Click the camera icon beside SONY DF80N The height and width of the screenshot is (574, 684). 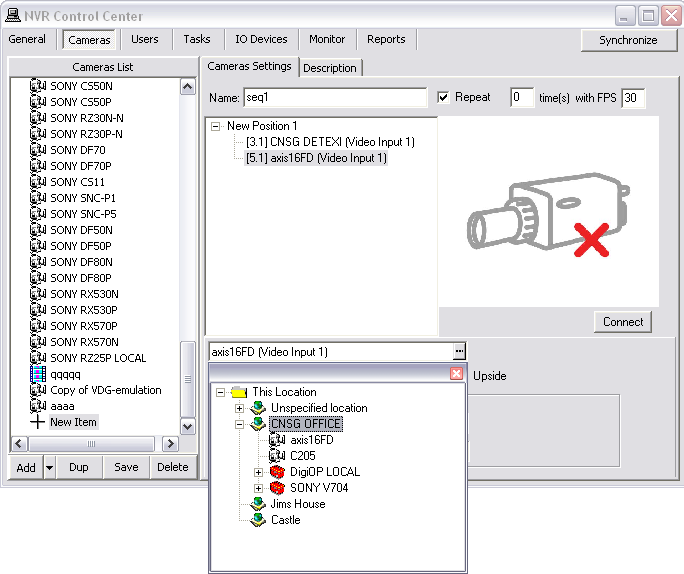point(38,262)
